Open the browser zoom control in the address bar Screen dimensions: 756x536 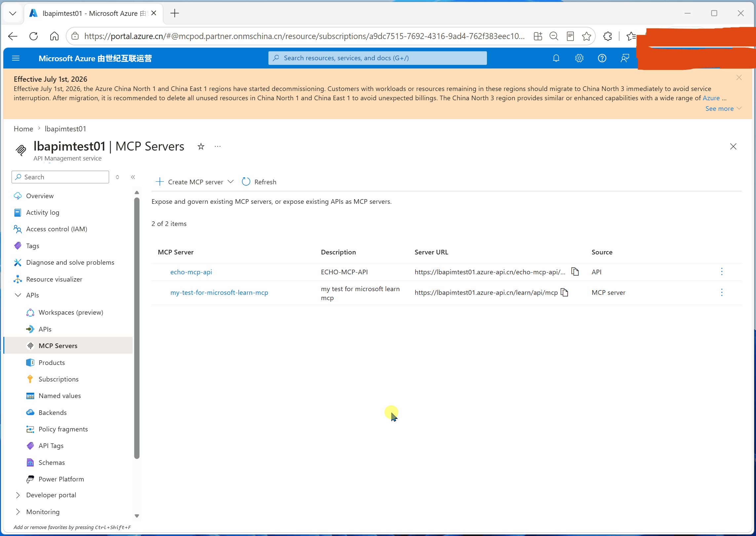point(554,36)
